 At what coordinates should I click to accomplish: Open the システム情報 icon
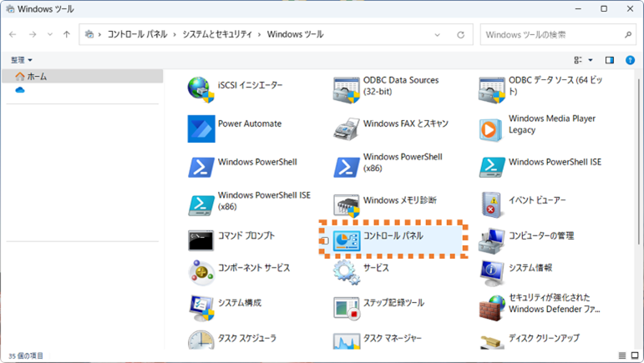coord(492,273)
